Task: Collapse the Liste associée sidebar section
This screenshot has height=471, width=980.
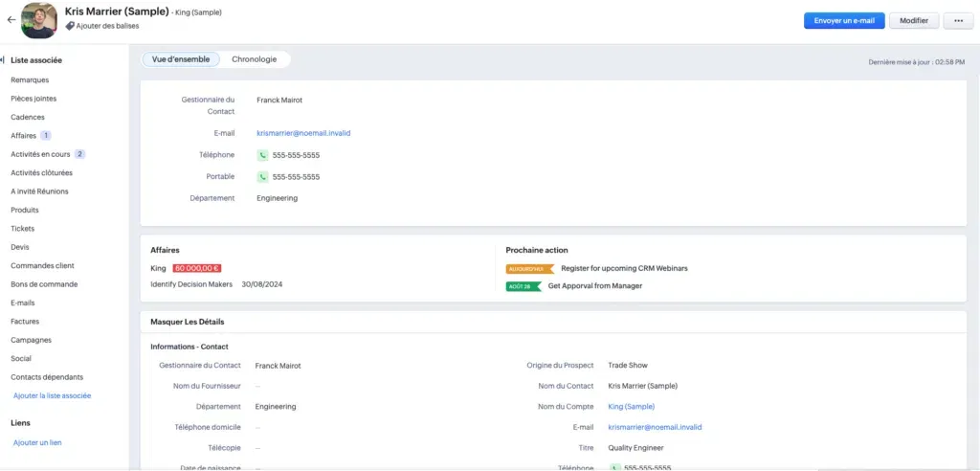Action: (4, 60)
